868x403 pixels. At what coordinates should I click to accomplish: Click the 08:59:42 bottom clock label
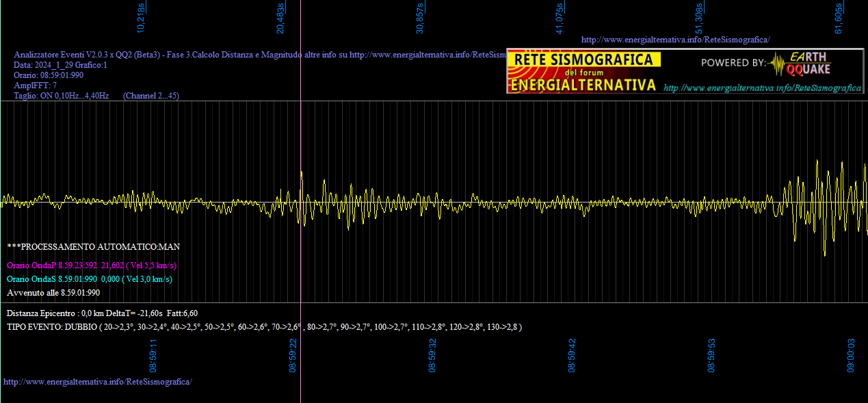click(x=572, y=356)
